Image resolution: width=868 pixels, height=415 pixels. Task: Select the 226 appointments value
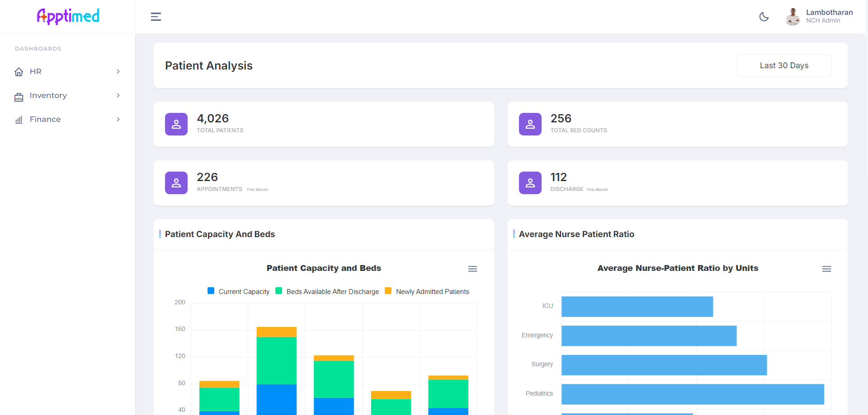[207, 177]
